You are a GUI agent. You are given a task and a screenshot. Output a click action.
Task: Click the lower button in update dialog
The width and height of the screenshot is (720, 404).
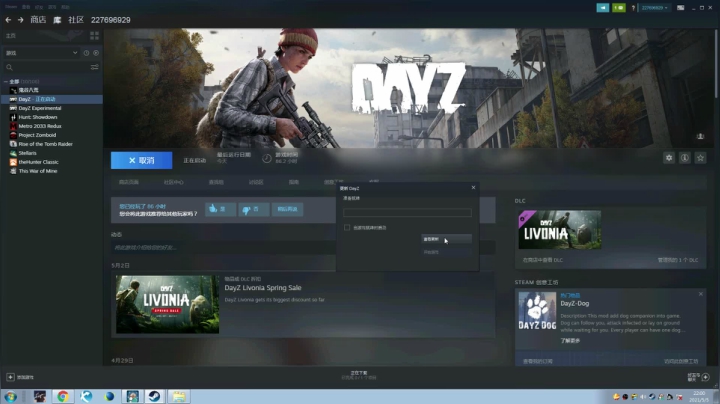446,252
